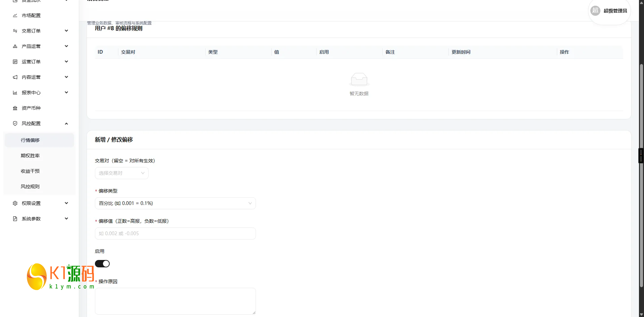Click the super admin avatar icon
Viewport: 644px width, 317px height.
595,11
